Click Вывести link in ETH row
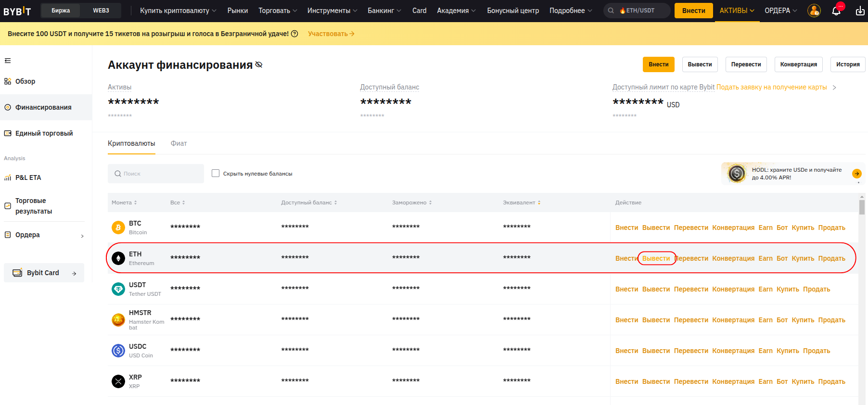This screenshot has height=405, width=868. 656,258
